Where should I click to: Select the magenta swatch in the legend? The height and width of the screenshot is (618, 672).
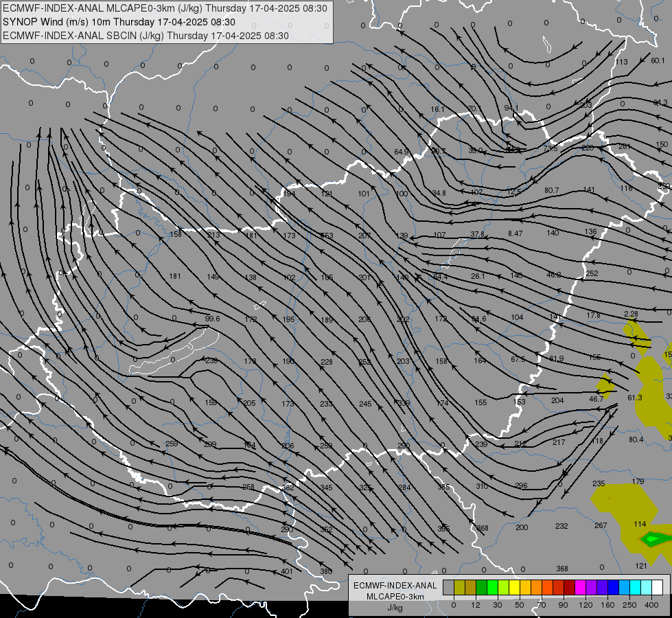tap(580, 588)
